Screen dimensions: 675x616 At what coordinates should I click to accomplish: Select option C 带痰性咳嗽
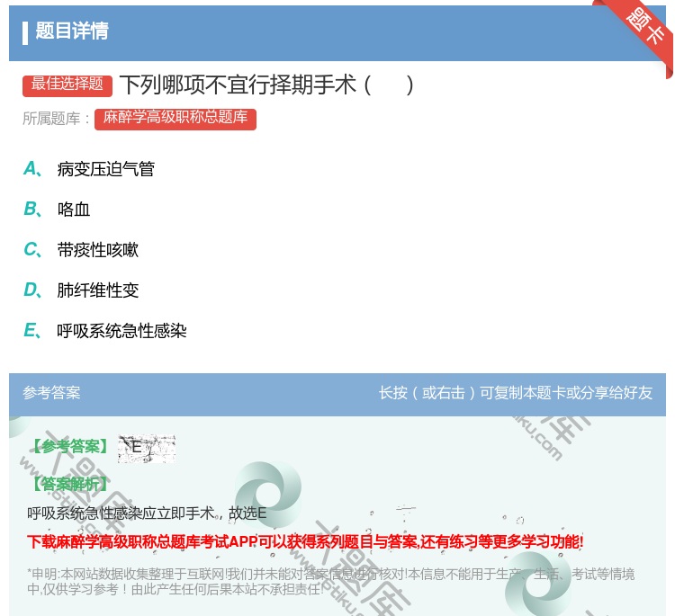[81, 249]
